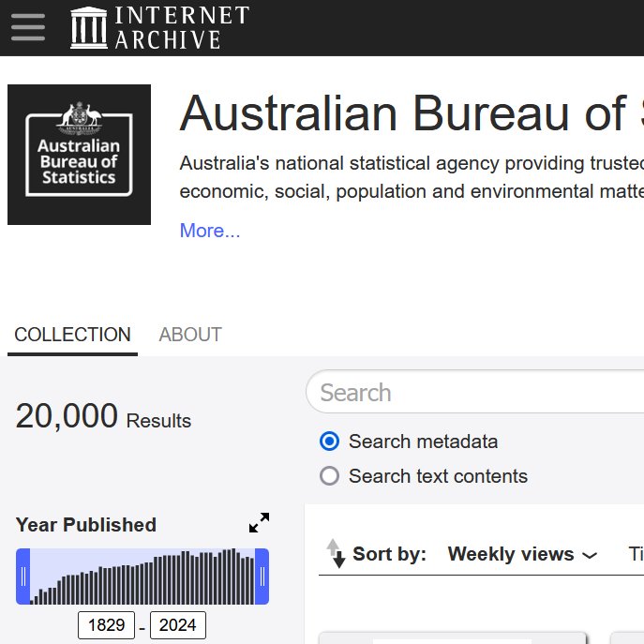This screenshot has height=644, width=644.
Task: Open the hamburger menu
Action: pos(28,27)
